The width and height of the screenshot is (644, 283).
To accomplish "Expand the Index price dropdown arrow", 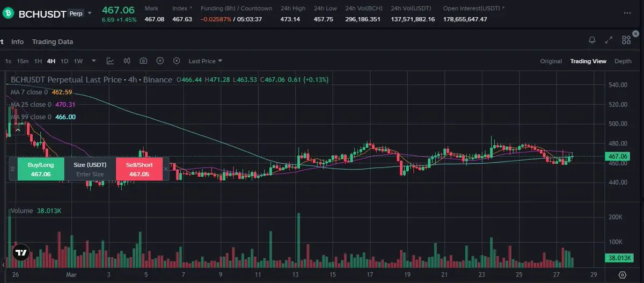I will coord(192,9).
